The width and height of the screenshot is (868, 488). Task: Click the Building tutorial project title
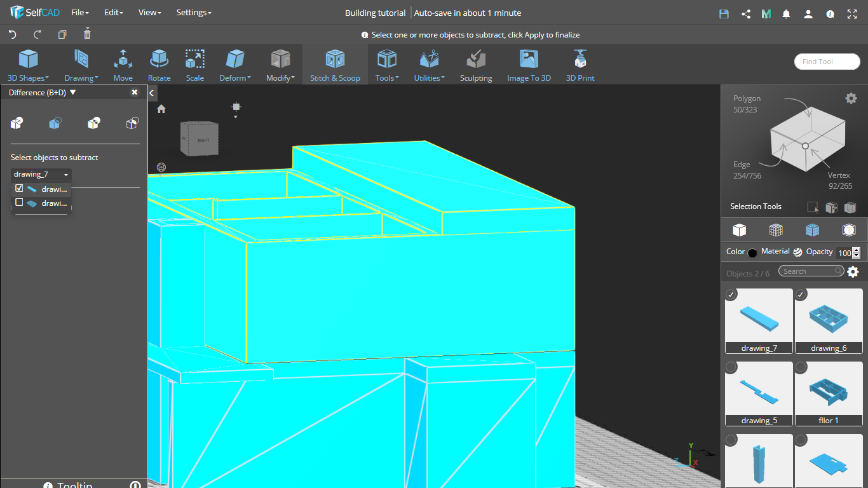pos(375,13)
